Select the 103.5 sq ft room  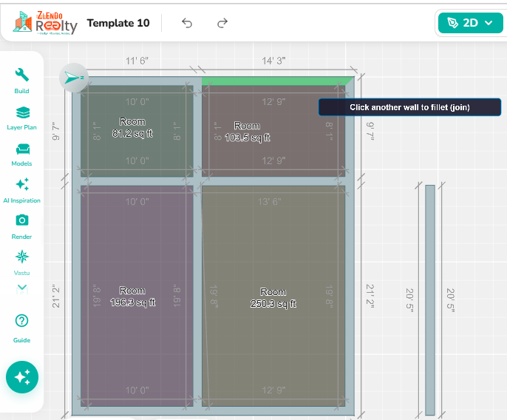tap(273, 131)
